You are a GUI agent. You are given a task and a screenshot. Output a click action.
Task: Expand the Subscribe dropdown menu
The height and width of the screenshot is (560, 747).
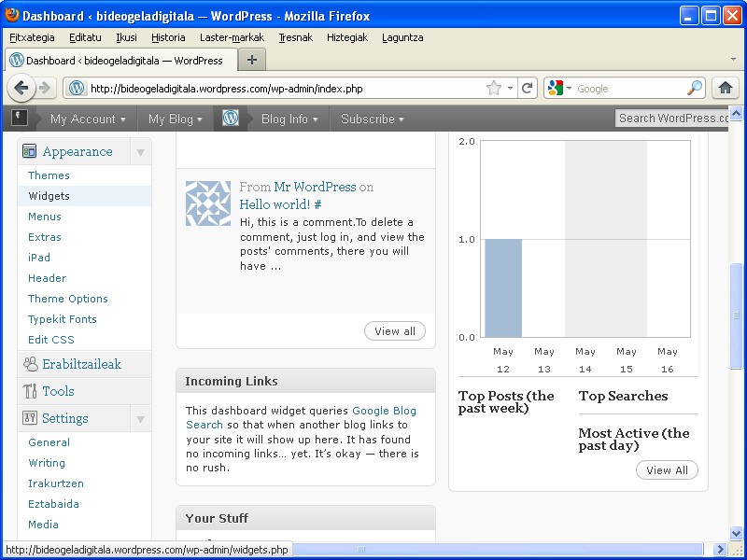372,119
